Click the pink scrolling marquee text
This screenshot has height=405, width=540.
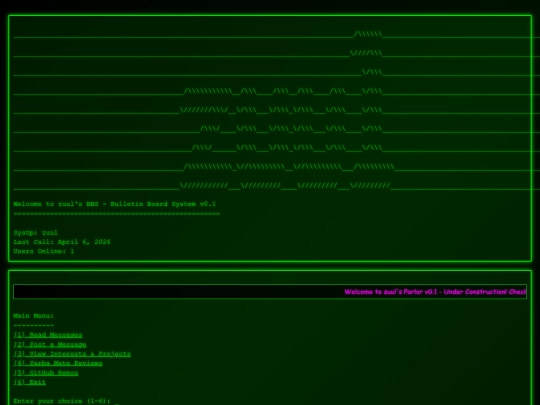click(x=435, y=292)
